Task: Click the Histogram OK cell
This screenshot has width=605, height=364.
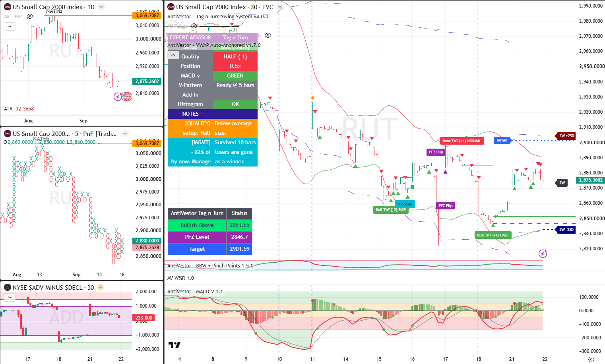Action: pos(235,104)
